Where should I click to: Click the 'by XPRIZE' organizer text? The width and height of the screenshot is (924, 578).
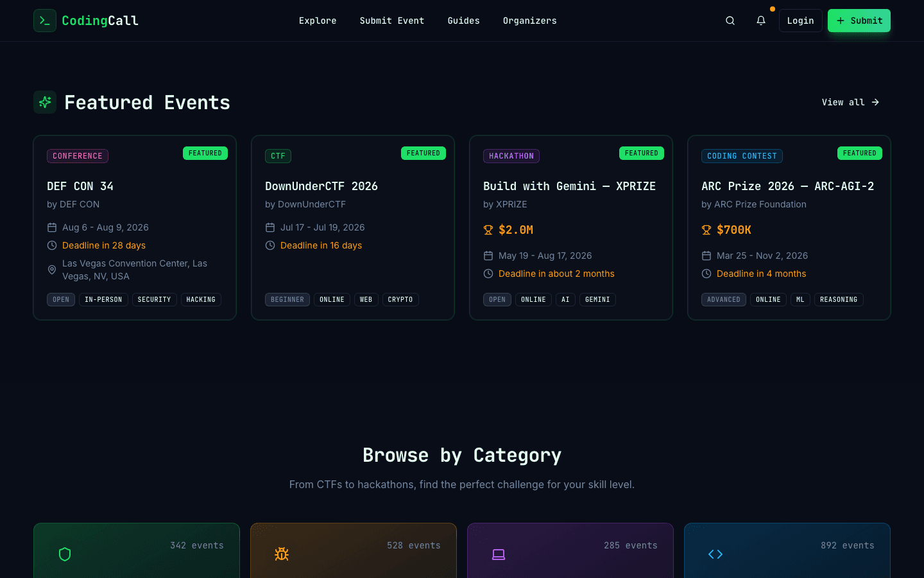tap(505, 204)
